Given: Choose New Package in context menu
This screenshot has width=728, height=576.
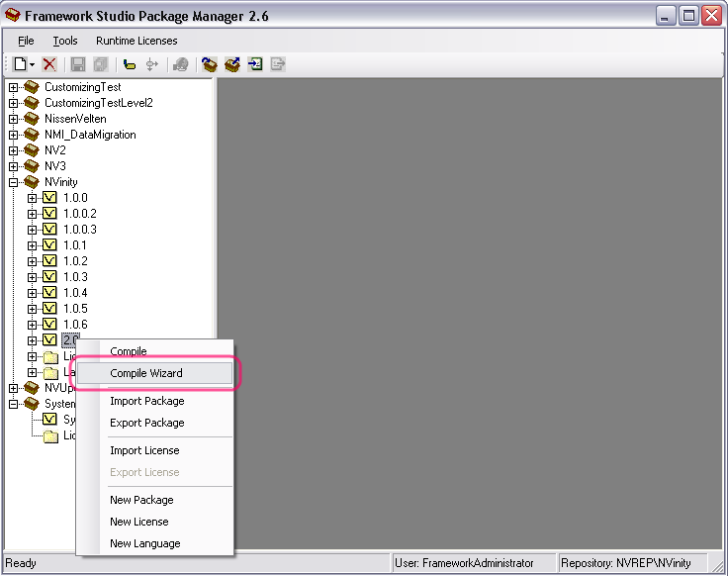Looking at the screenshot, I should 154,500.
